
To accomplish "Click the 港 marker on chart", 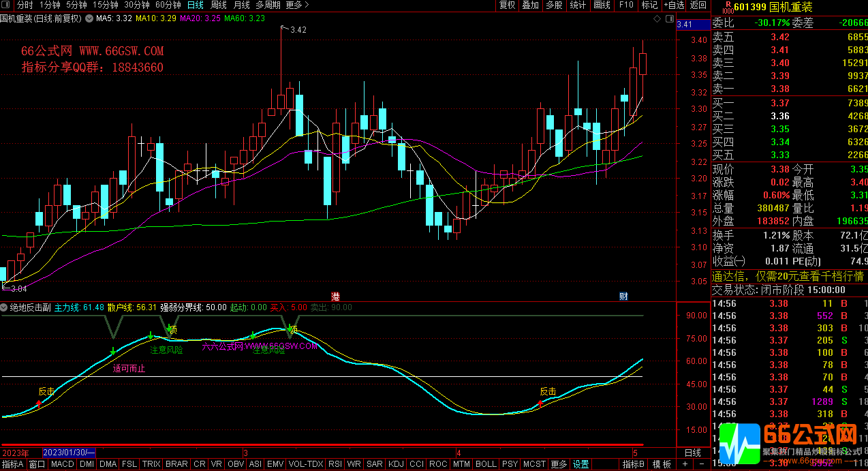I will click(335, 297).
